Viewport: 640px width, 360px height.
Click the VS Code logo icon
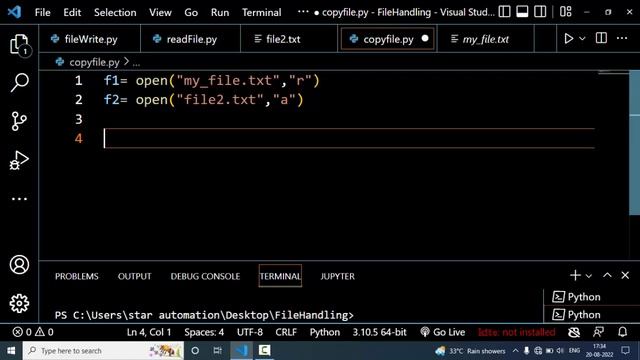pos(14,12)
